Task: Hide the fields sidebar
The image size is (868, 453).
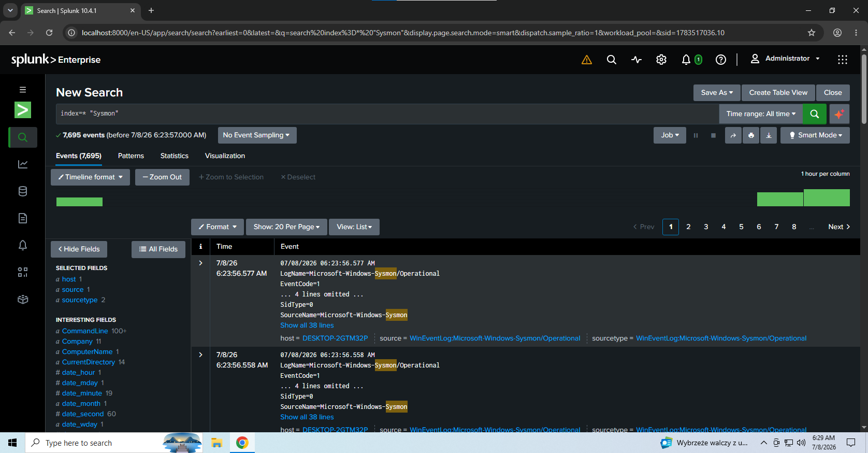Action: (79, 249)
